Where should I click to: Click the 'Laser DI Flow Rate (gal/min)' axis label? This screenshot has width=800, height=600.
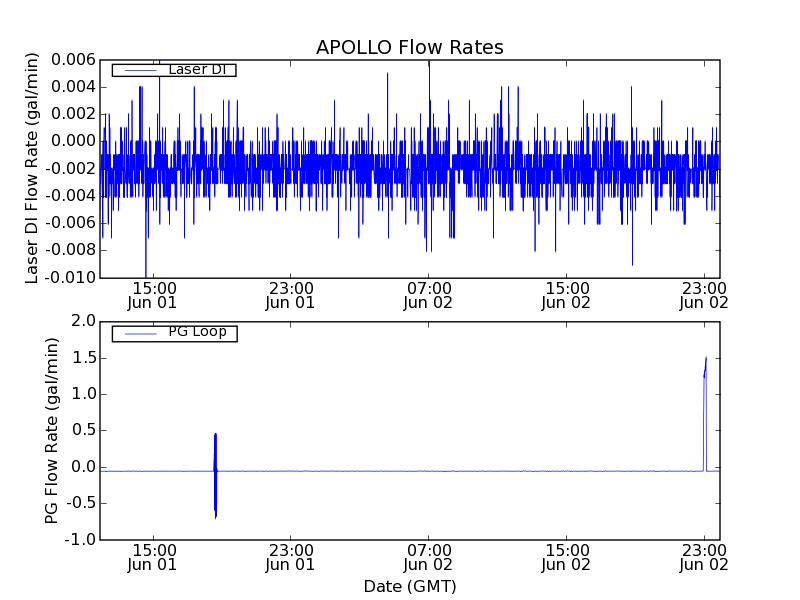click(x=32, y=168)
